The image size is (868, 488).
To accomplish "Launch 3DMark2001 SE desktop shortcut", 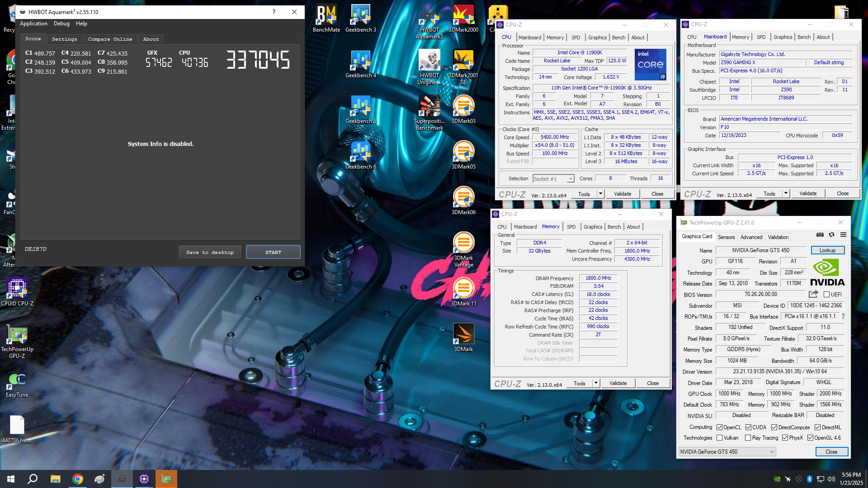I will 463,67.
